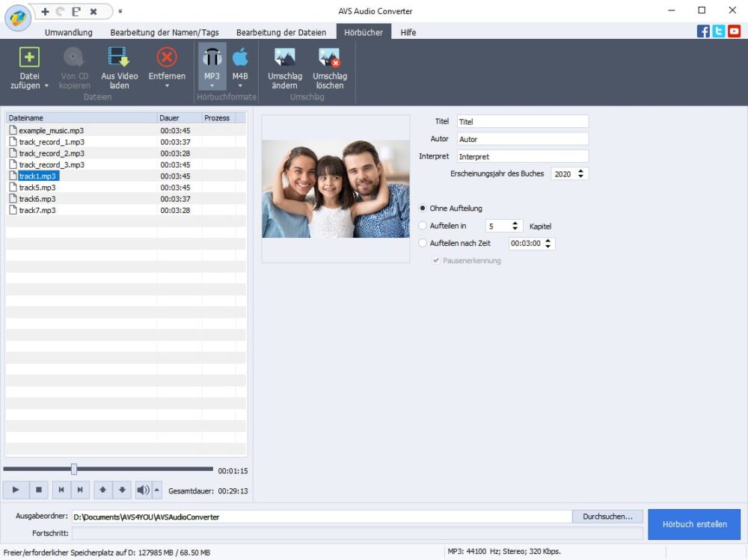Click the Durchsuchen button
Viewport: 748px width, 560px height.
click(x=607, y=517)
